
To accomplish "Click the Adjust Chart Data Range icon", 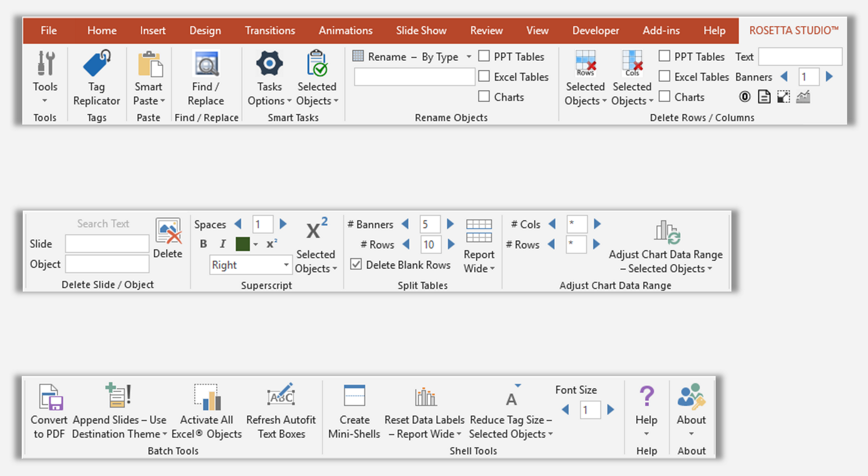I will (x=666, y=232).
